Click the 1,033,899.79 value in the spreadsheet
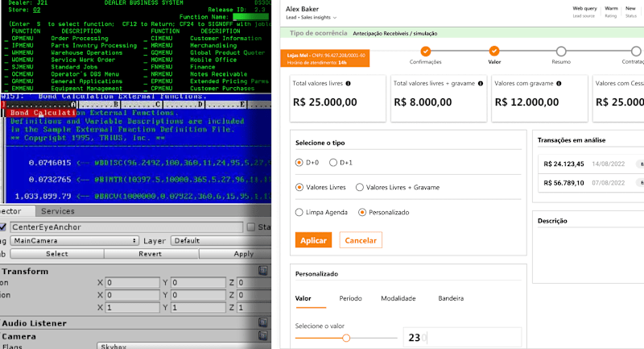 click(x=43, y=196)
